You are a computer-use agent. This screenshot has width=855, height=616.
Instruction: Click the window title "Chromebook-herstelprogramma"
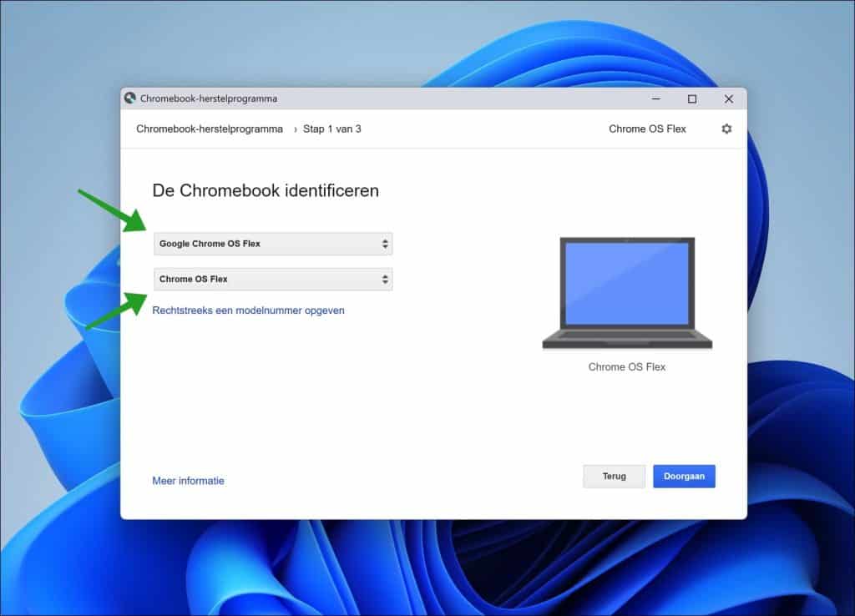[x=202, y=98]
